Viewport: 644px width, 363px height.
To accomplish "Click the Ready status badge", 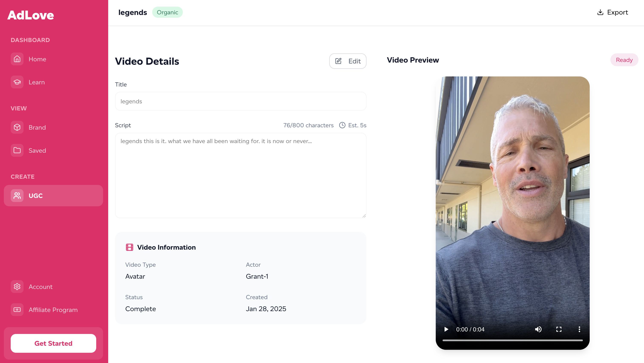I will pyautogui.click(x=624, y=60).
